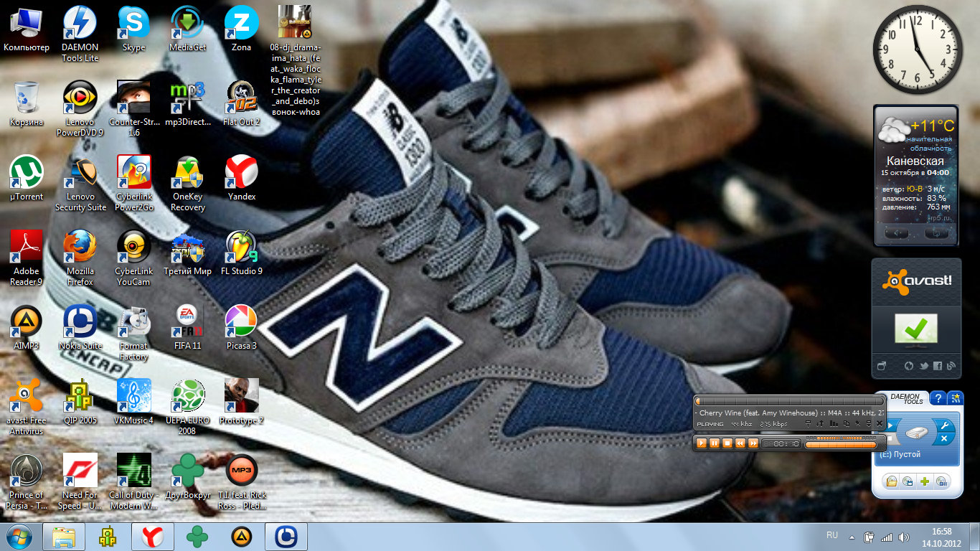Screen dimensions: 980x551
Task: Select the Mozilla Firefox shortcut
Action: 80,258
